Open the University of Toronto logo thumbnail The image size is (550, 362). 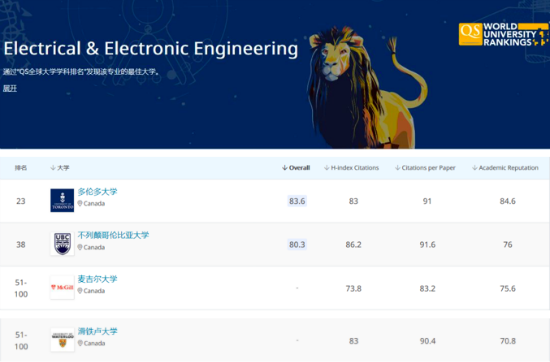(62, 200)
